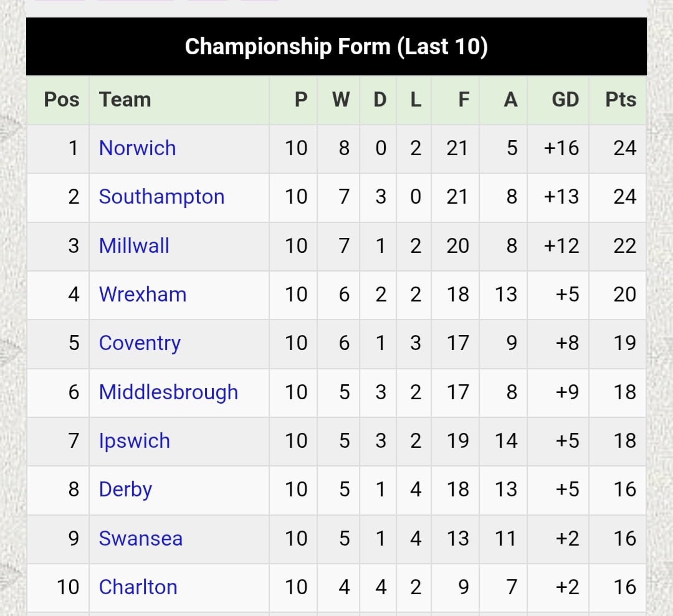Open the Middlesbrough team link
The image size is (673, 616).
pos(168,392)
